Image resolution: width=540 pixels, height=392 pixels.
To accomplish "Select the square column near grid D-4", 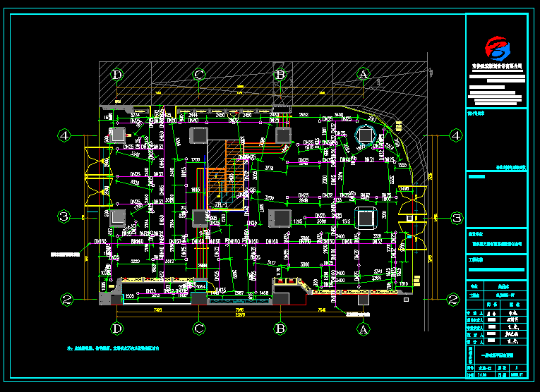I will (117, 135).
